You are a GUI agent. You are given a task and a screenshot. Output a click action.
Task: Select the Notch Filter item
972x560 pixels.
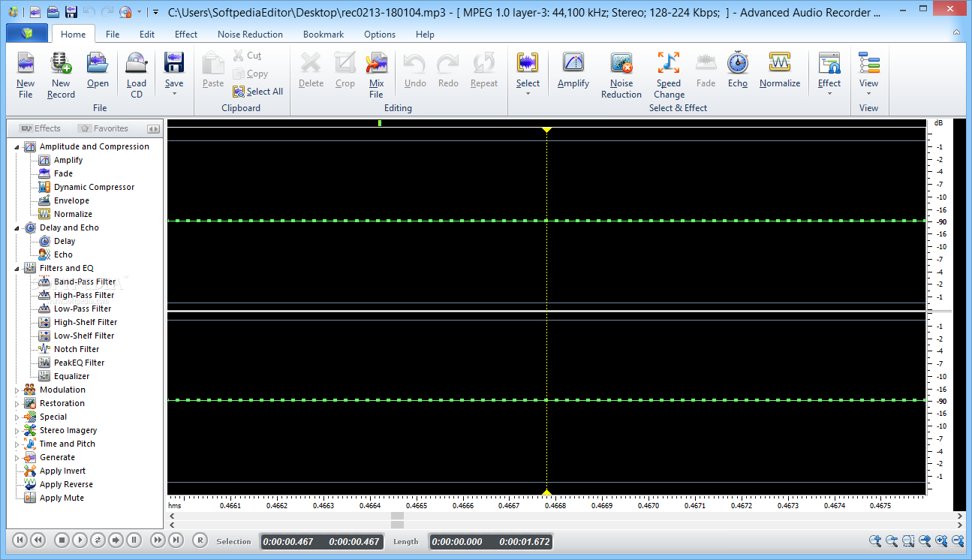[x=77, y=350]
